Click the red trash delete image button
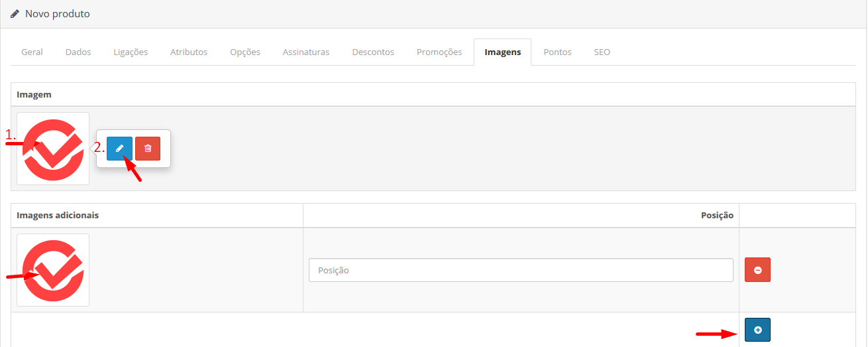The height and width of the screenshot is (347, 868). [x=148, y=149]
